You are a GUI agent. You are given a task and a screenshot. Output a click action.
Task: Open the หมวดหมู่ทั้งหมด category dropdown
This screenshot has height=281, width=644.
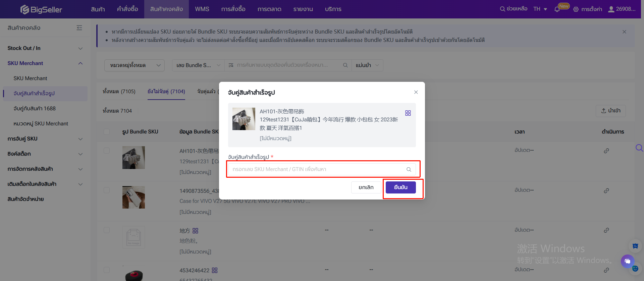pos(135,65)
